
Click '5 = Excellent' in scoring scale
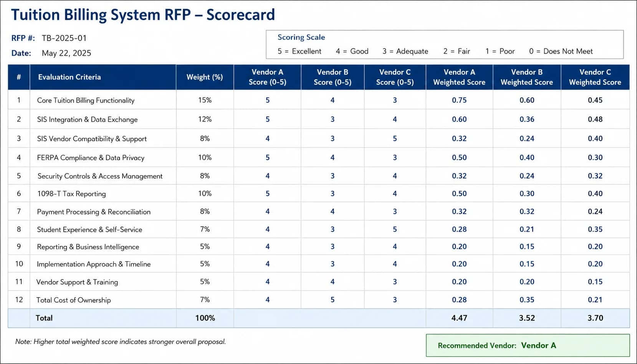tap(299, 51)
